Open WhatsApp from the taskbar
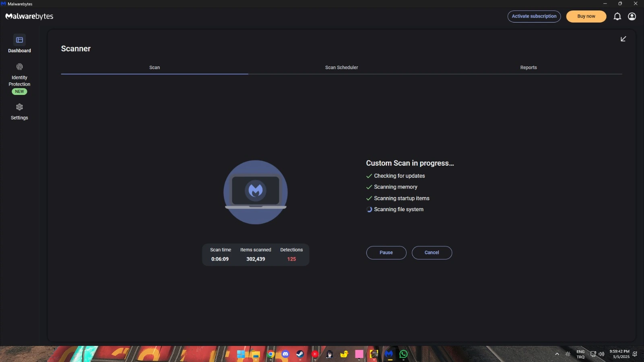 [404, 354]
